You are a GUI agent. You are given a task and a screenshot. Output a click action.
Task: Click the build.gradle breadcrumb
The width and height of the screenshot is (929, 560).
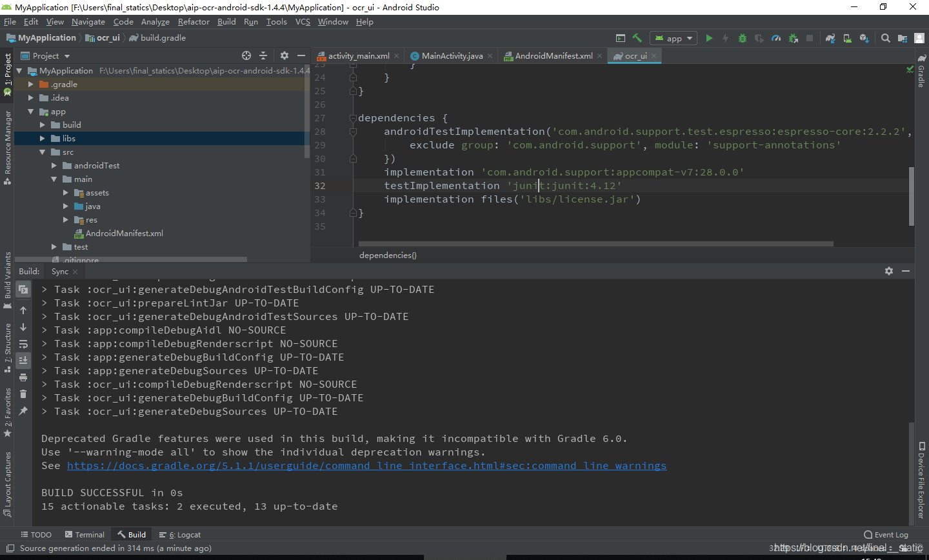tap(157, 37)
